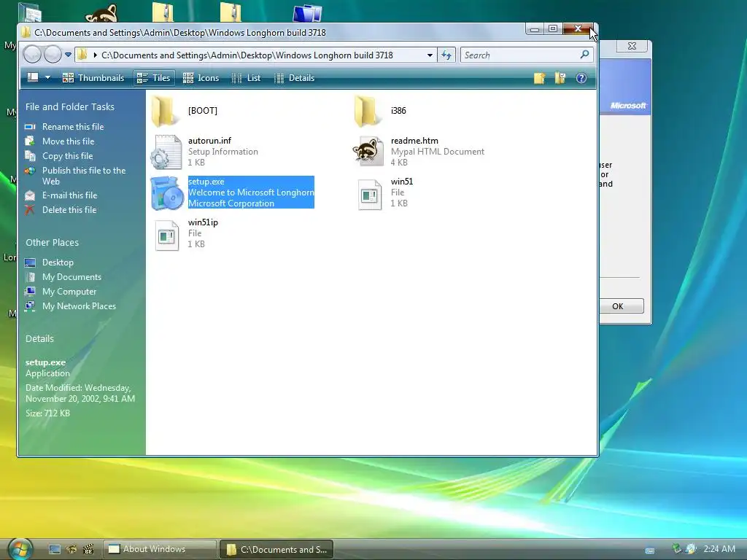Image resolution: width=747 pixels, height=560 pixels.
Task: Select the i386 folder icon
Action: (368, 111)
